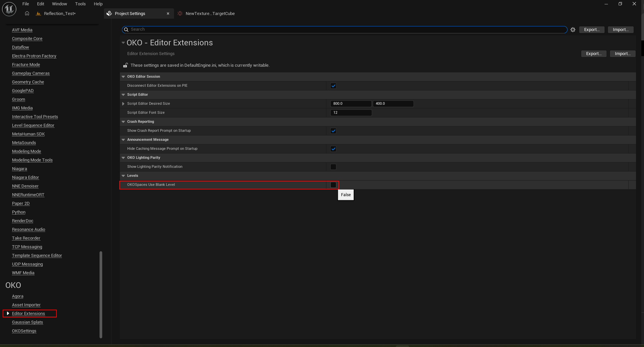Open the Niagara settings link
This screenshot has height=347, width=644.
pyautogui.click(x=19, y=169)
